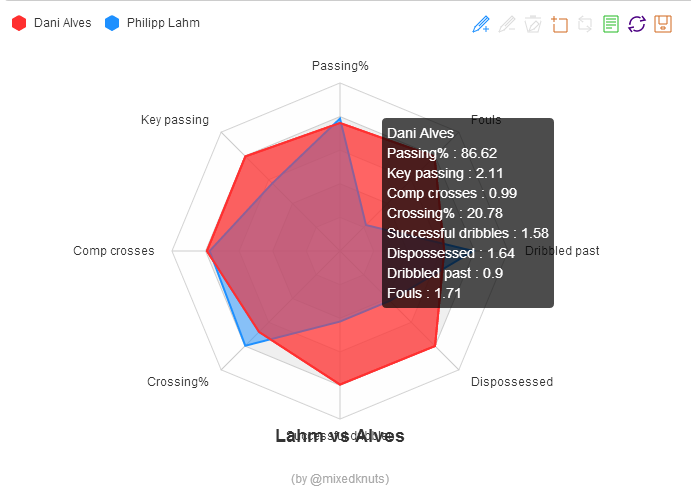Open the green data view icon
Viewport: 691px width, 488px height.
611,24
